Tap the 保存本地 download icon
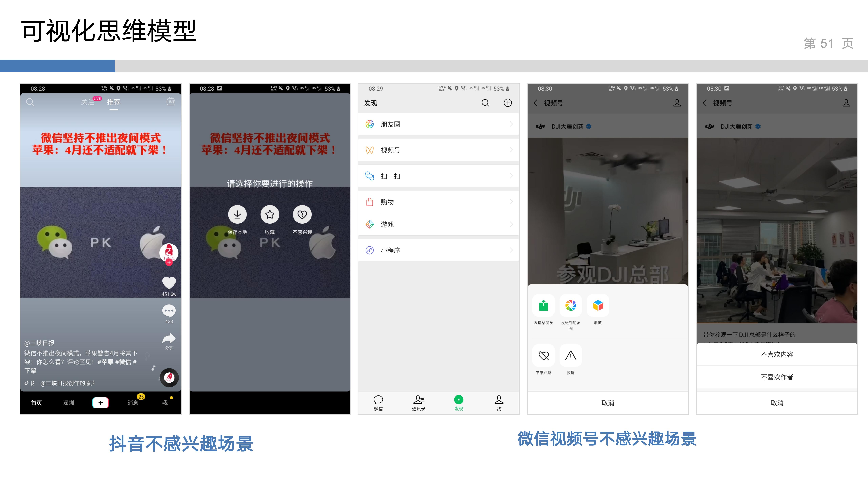This screenshot has width=868, height=488. pos(237,215)
